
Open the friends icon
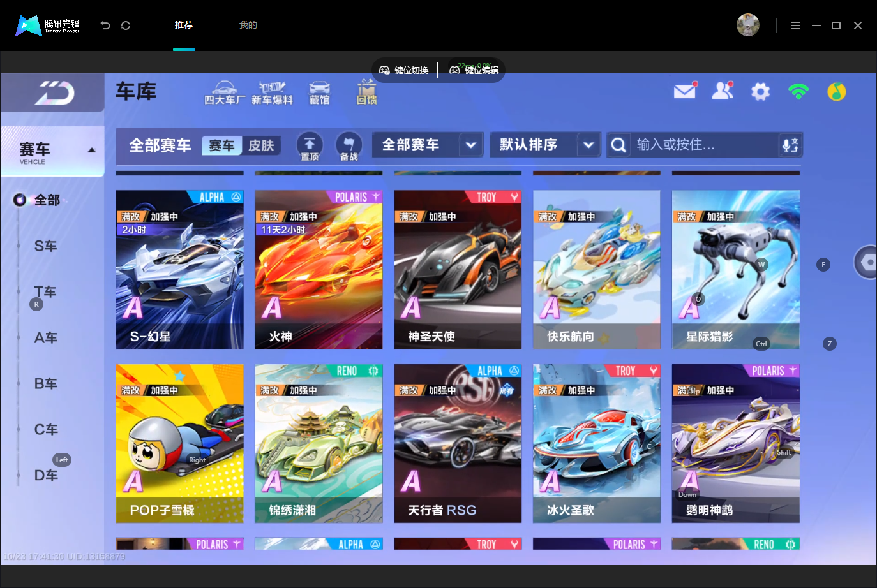pos(723,91)
